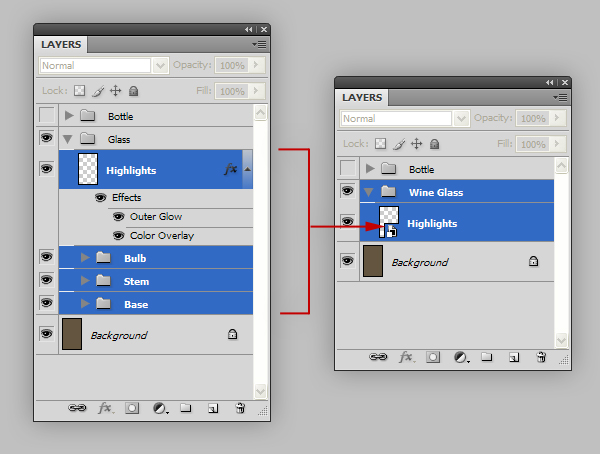The image size is (600, 454).
Task: Hide the Bulb group
Action: pos(47,256)
